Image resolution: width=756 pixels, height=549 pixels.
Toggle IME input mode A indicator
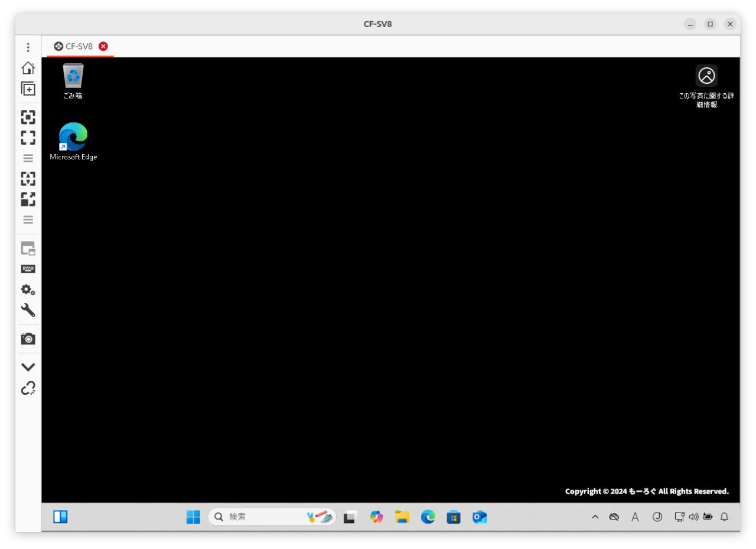tap(636, 517)
